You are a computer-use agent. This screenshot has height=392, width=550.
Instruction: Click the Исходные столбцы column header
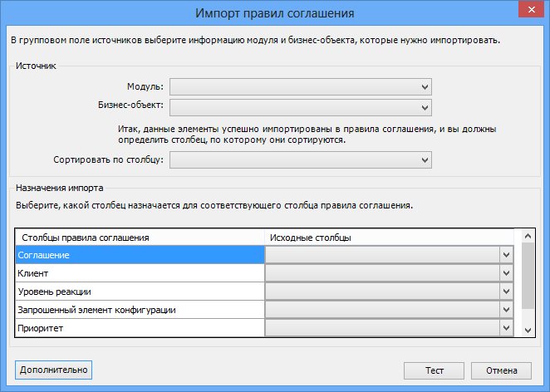pyautogui.click(x=389, y=238)
